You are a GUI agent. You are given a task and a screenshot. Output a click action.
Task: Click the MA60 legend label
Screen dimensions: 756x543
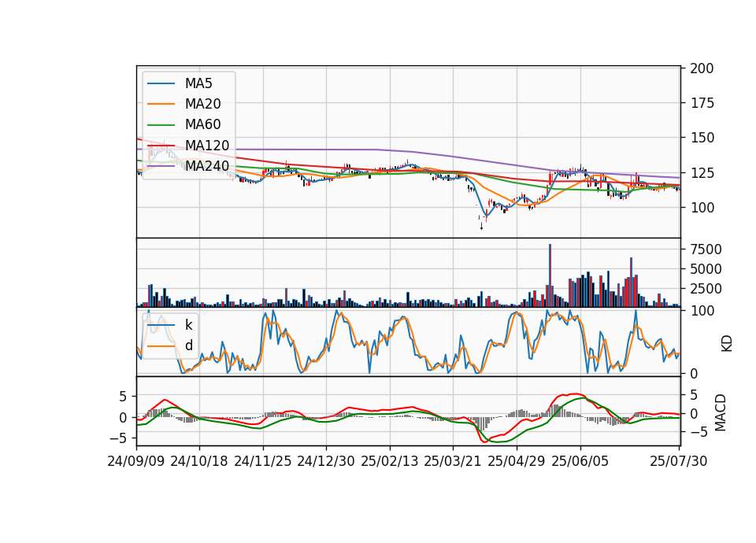click(x=202, y=125)
